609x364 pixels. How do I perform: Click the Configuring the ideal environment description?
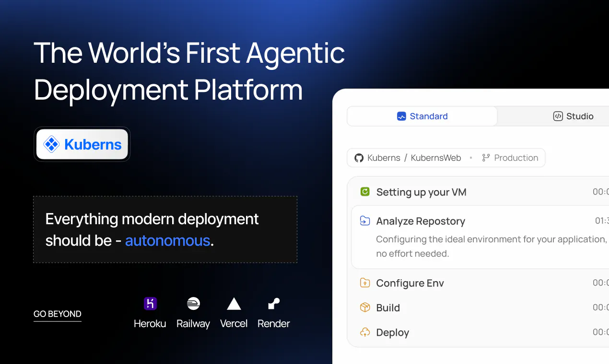pyautogui.click(x=491, y=246)
